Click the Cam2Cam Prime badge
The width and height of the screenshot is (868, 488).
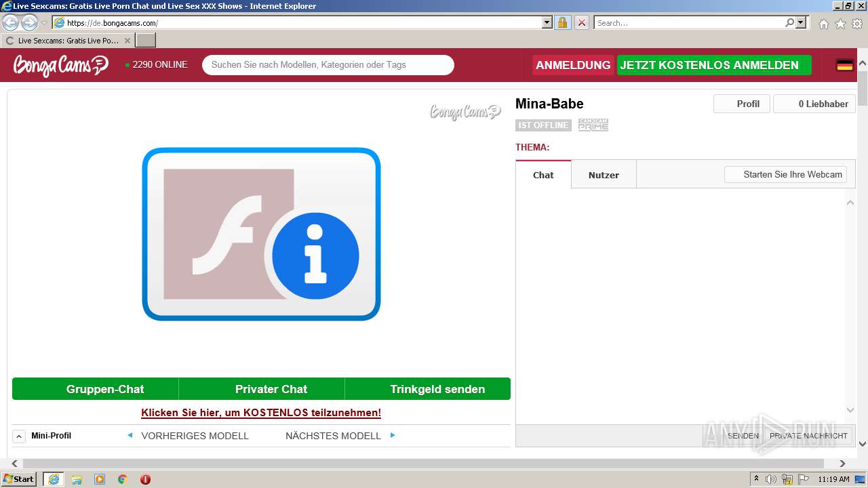(593, 125)
